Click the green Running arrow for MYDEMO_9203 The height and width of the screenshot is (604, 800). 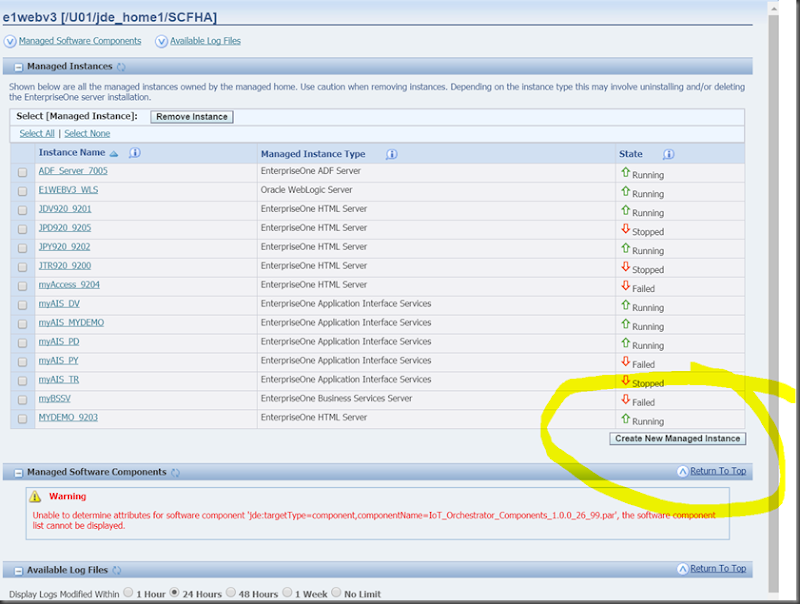pos(626,418)
